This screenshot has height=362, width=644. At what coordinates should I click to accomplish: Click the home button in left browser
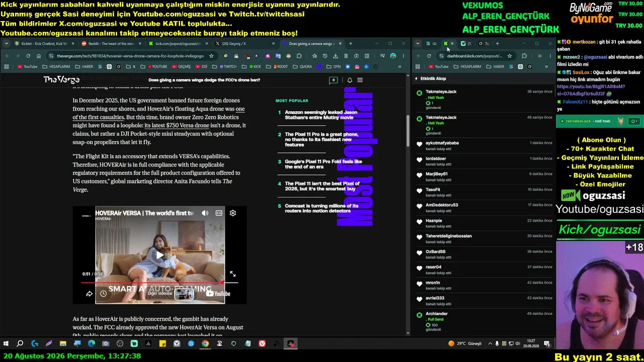[x=38, y=56]
